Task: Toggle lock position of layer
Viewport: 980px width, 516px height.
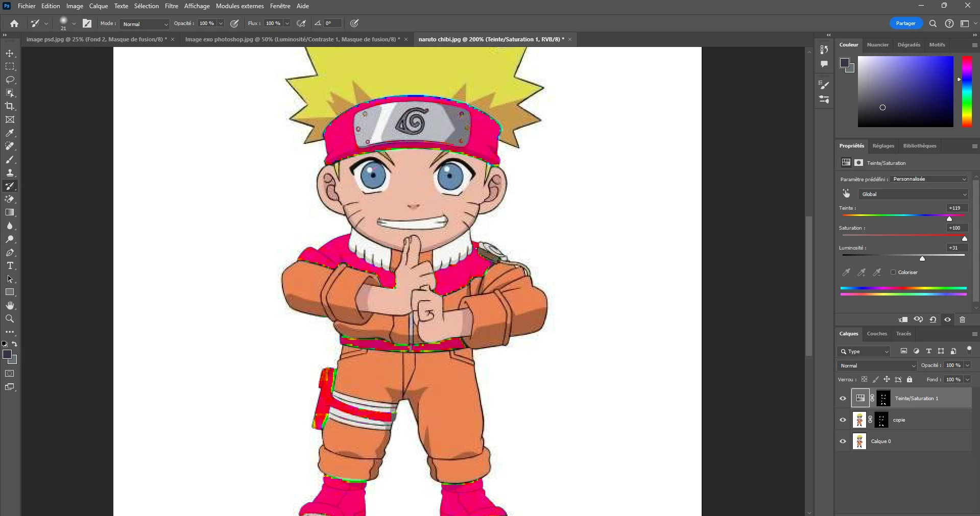Action: (887, 379)
